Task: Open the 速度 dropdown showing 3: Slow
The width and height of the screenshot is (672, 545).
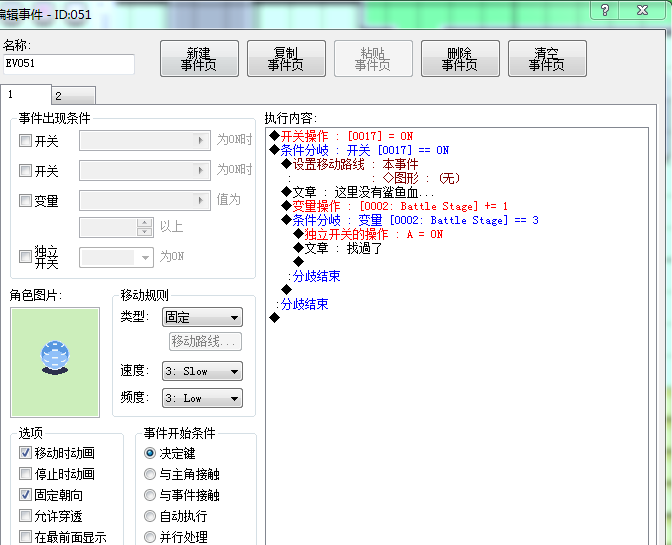Action: (x=202, y=371)
